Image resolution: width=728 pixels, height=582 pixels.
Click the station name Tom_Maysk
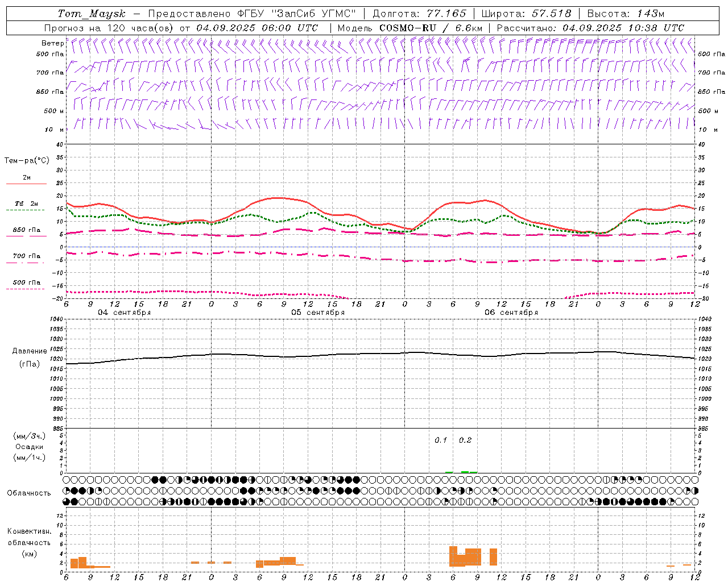pos(92,14)
